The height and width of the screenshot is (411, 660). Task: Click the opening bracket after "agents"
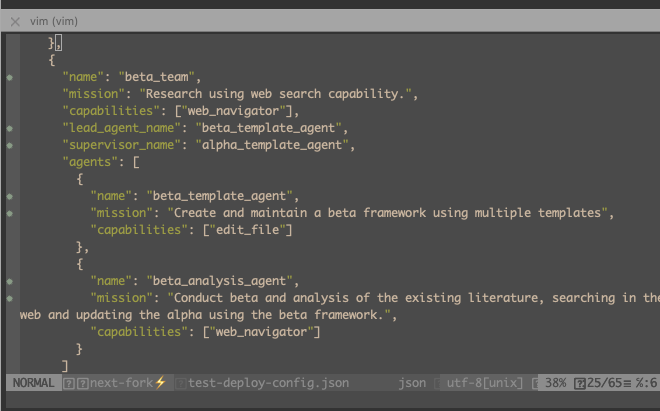(136, 162)
